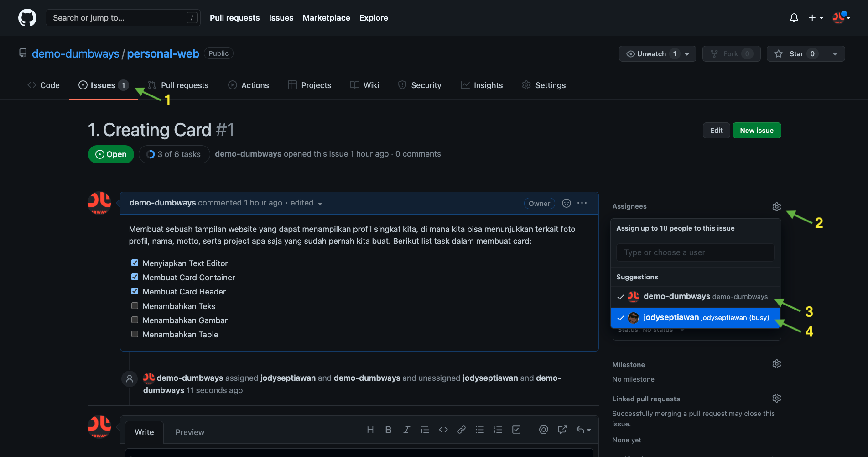The width and height of the screenshot is (868, 457).
Task: Uncheck the Menyiapkan Text Editor task
Action: coord(135,263)
